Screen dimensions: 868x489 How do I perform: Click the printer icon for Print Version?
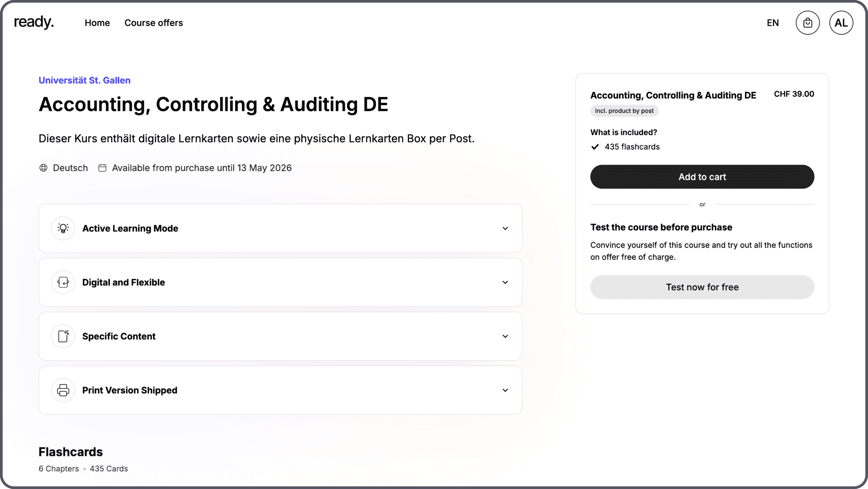[x=63, y=390]
